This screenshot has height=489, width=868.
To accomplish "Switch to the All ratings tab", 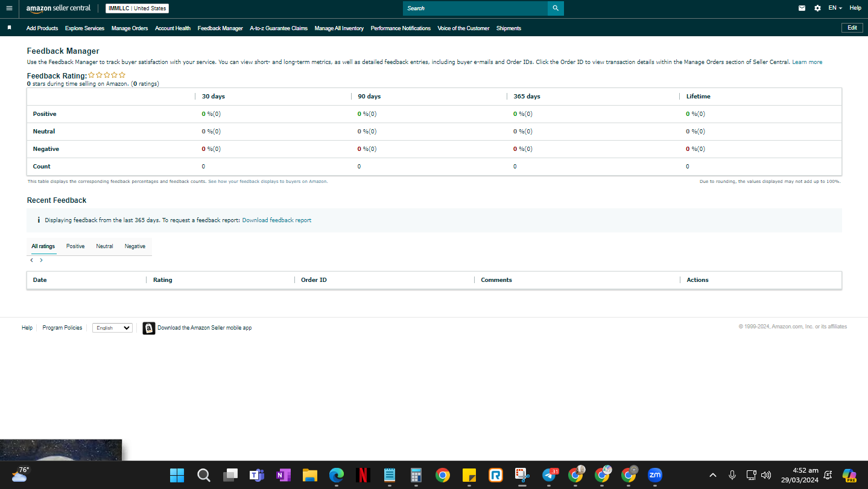I will point(43,246).
